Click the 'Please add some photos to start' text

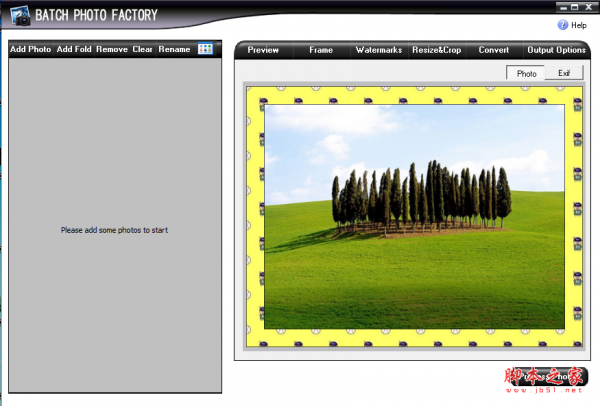click(x=114, y=230)
